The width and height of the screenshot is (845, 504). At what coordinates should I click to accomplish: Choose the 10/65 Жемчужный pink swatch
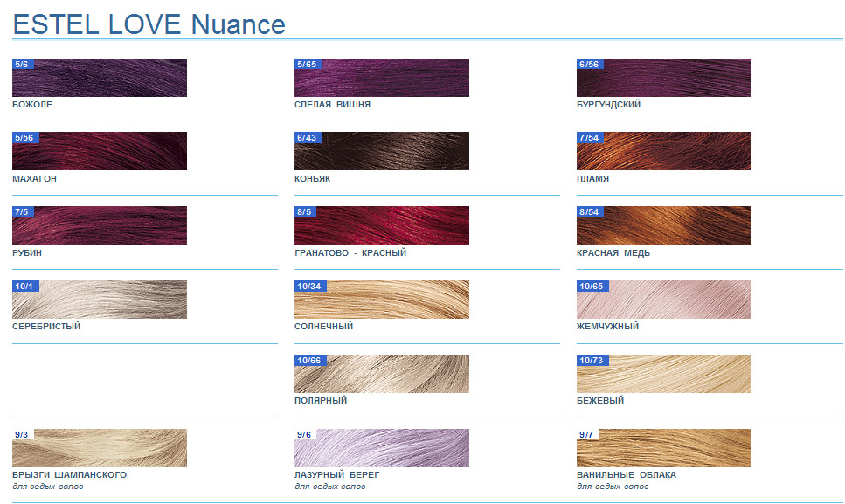point(664,300)
